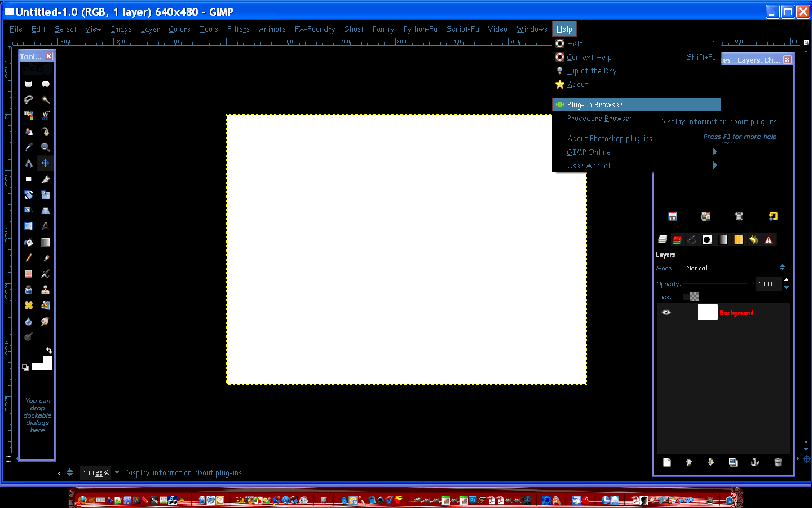
Task: Duplicate the current layer using the panel icon
Action: [732, 462]
